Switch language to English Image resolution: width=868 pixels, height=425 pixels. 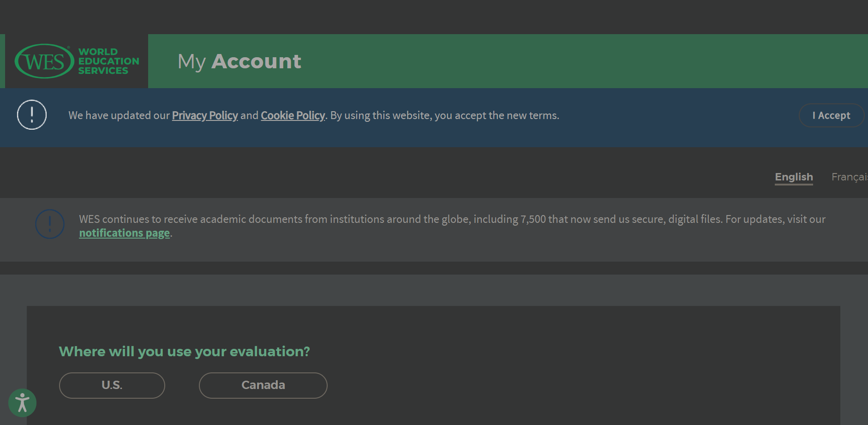tap(794, 177)
